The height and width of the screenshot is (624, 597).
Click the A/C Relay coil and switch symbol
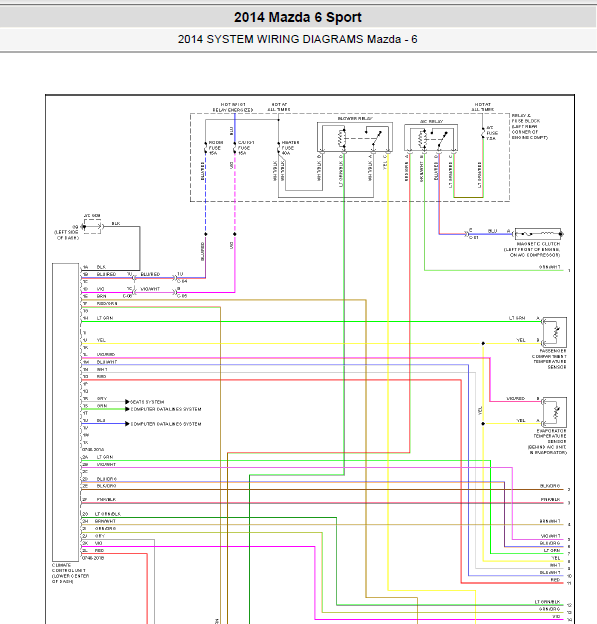(x=431, y=138)
